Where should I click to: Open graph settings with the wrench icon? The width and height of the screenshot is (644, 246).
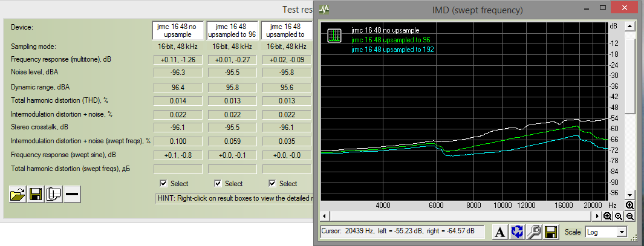[533, 232]
